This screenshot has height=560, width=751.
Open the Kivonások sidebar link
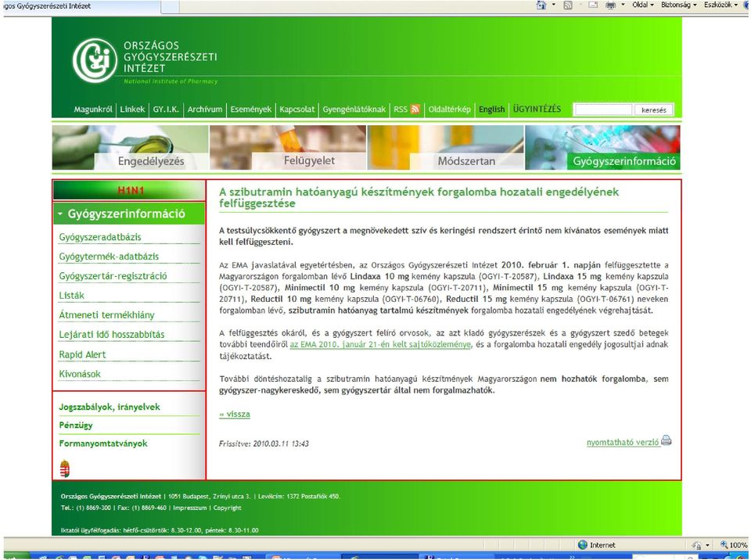(x=80, y=374)
